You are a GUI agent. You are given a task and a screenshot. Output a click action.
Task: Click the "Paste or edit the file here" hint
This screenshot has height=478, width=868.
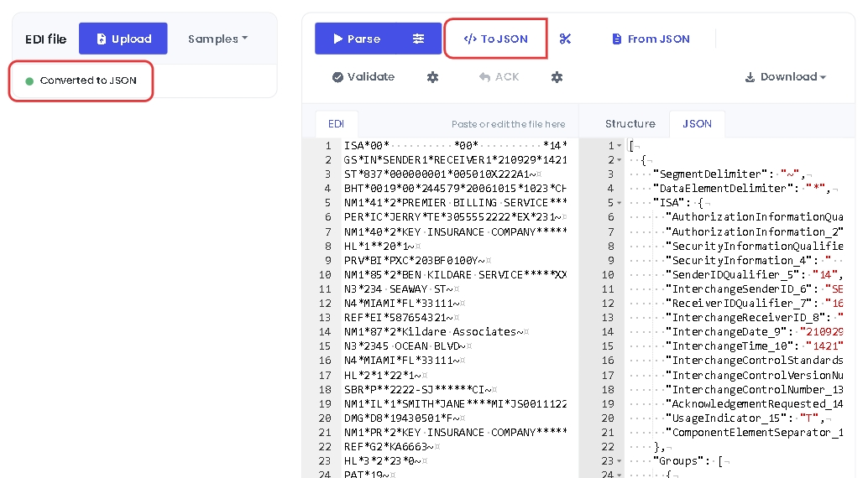pyautogui.click(x=508, y=124)
